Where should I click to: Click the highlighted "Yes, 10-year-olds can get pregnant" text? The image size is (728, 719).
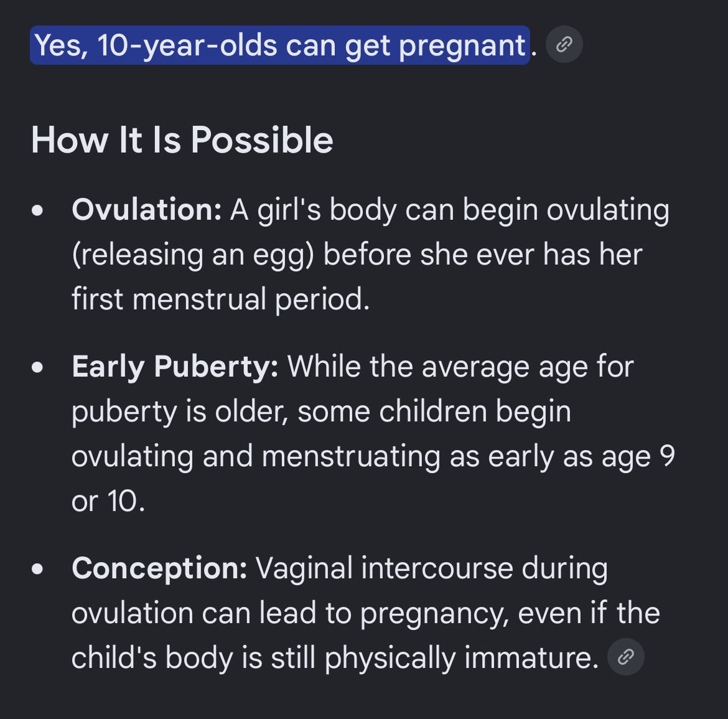tap(280, 45)
